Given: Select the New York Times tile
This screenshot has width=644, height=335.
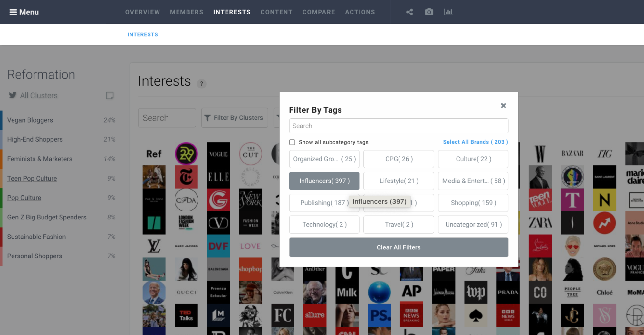Looking at the screenshot, I should 186,177.
